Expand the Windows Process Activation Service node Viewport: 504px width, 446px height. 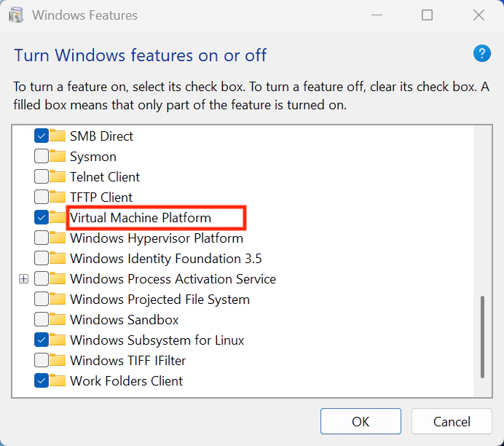click(23, 279)
